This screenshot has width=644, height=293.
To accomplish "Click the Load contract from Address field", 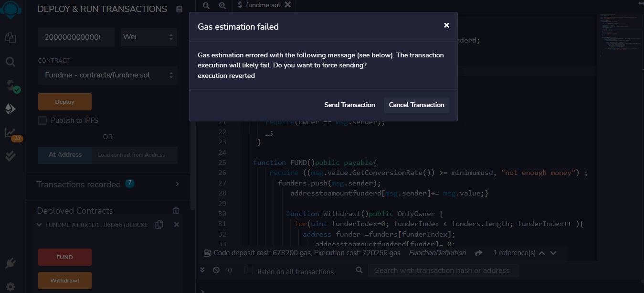I will click(135, 155).
